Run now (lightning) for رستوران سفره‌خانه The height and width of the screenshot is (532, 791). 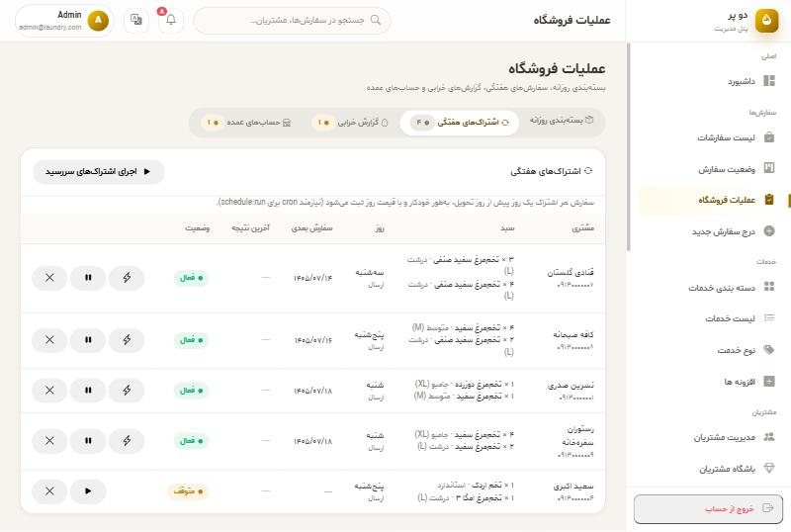click(127, 441)
